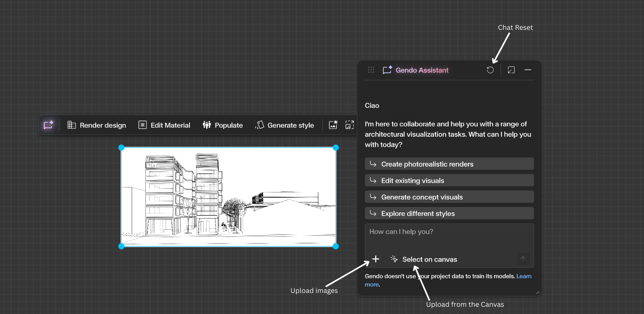
Task: Select the Generate style tool
Action: [285, 125]
